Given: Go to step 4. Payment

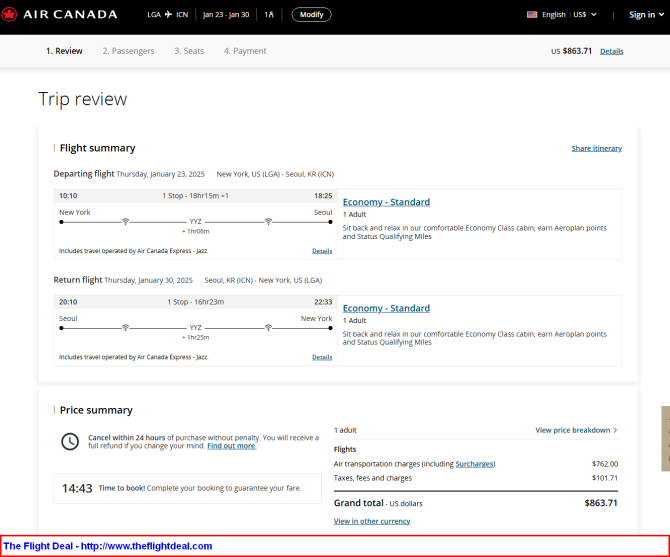Looking at the screenshot, I should (245, 51).
